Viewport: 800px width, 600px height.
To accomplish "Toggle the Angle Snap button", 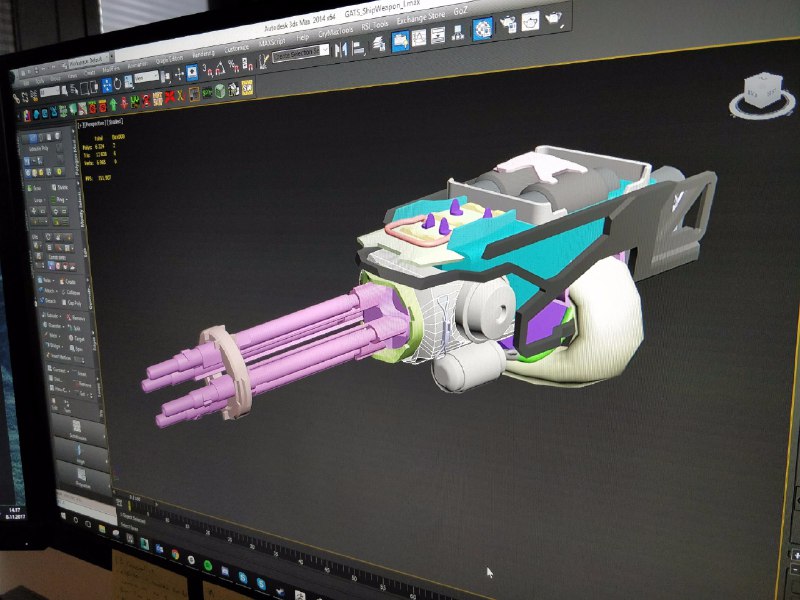I will pyautogui.click(x=220, y=69).
